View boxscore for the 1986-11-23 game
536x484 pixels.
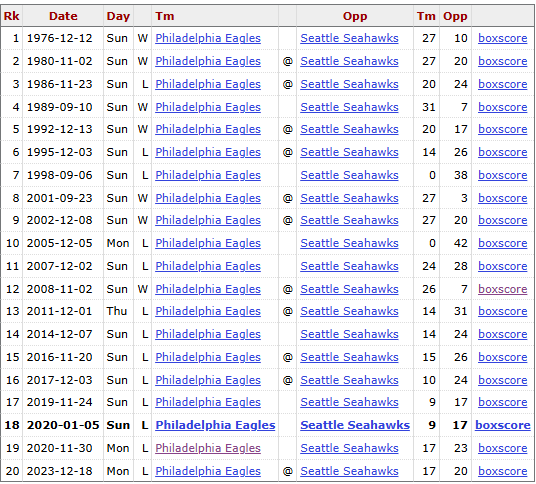(502, 84)
